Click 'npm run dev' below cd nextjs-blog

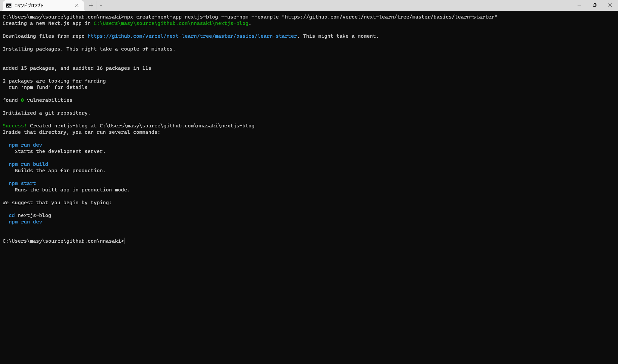pos(25,222)
